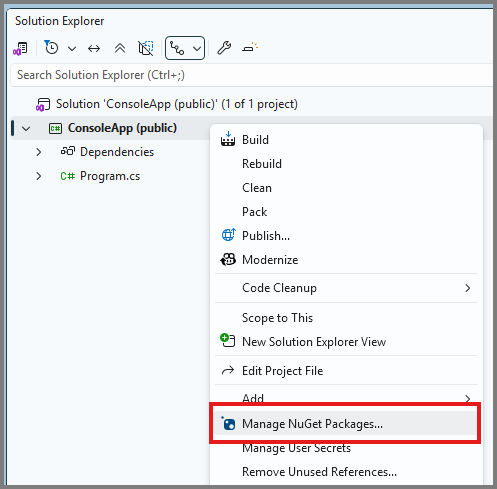Toggle Sync with Active Document arrows

94,49
